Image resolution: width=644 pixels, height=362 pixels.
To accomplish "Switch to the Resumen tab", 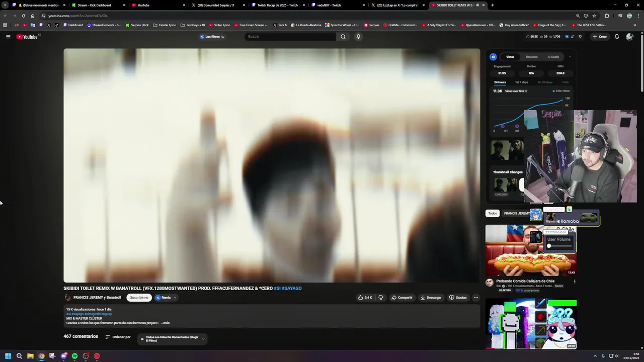I will (532, 57).
